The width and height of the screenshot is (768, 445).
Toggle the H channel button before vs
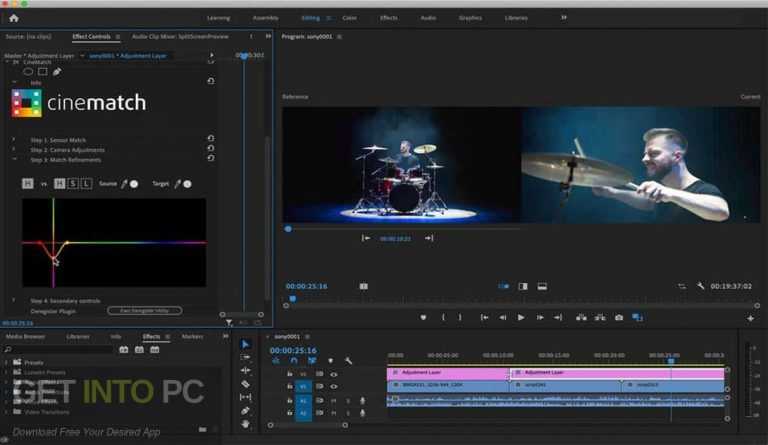(x=27, y=184)
